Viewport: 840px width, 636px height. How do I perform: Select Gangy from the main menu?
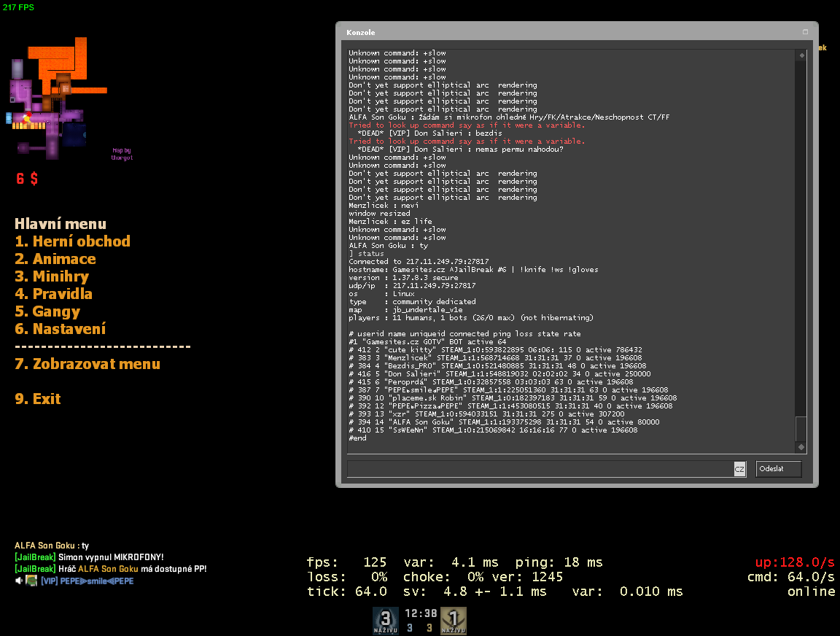coord(47,311)
